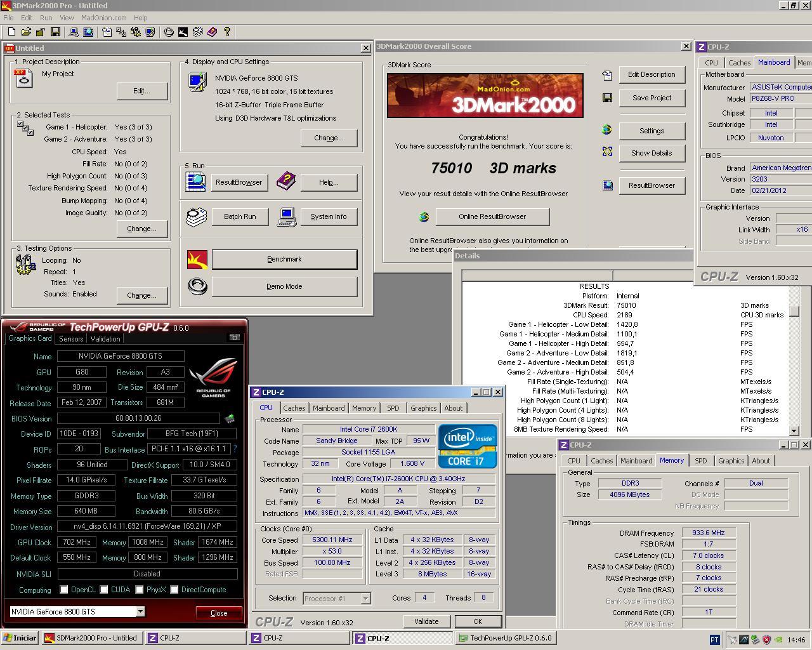Click the Show Details button
The image size is (812, 650).
coord(652,153)
